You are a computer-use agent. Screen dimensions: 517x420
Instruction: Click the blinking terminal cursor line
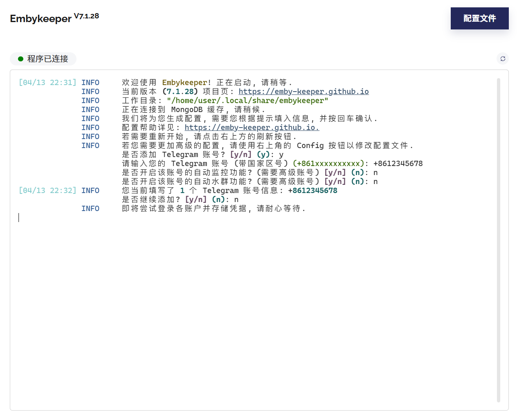[x=19, y=218]
